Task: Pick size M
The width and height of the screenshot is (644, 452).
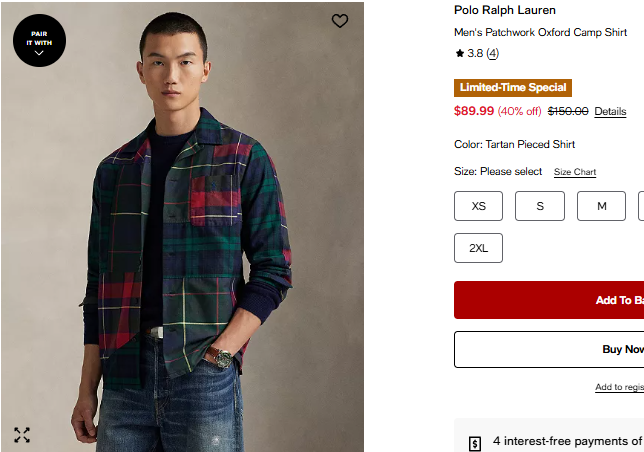Action: [601, 206]
